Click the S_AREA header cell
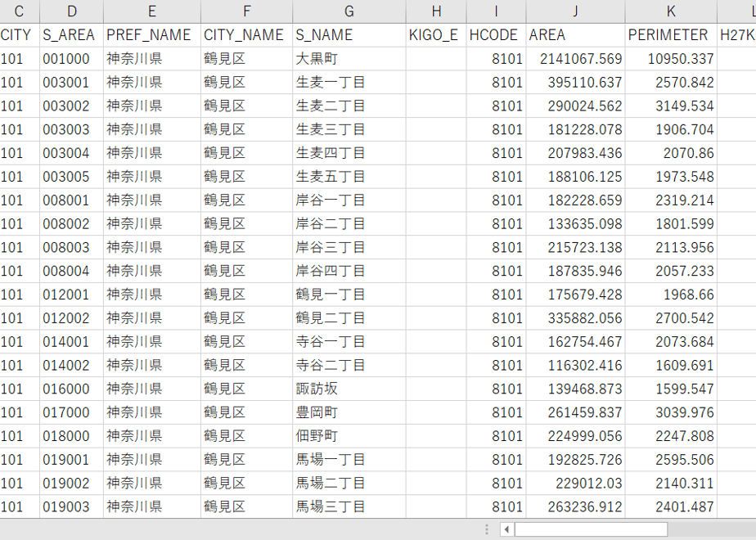Image resolution: width=756 pixels, height=540 pixels. pyautogui.click(x=71, y=35)
